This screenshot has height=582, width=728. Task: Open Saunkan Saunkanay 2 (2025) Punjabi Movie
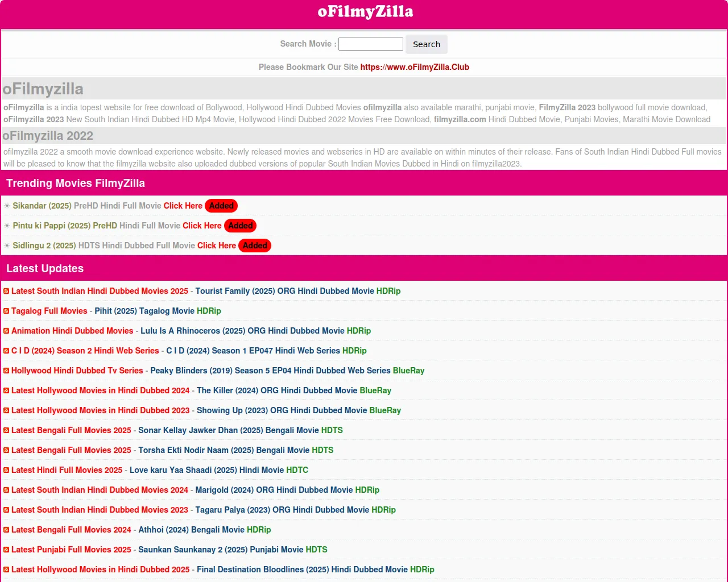click(x=233, y=550)
